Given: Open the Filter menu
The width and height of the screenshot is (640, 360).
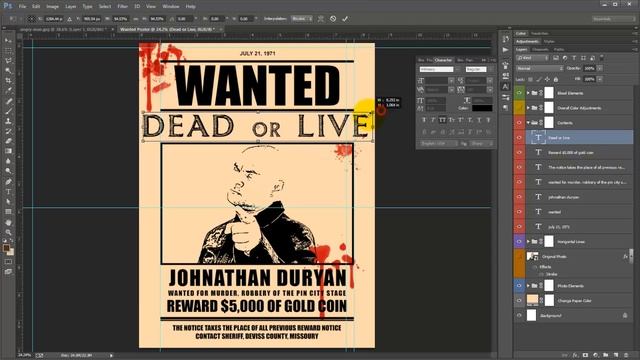Looking at the screenshot, I should pos(122,7).
